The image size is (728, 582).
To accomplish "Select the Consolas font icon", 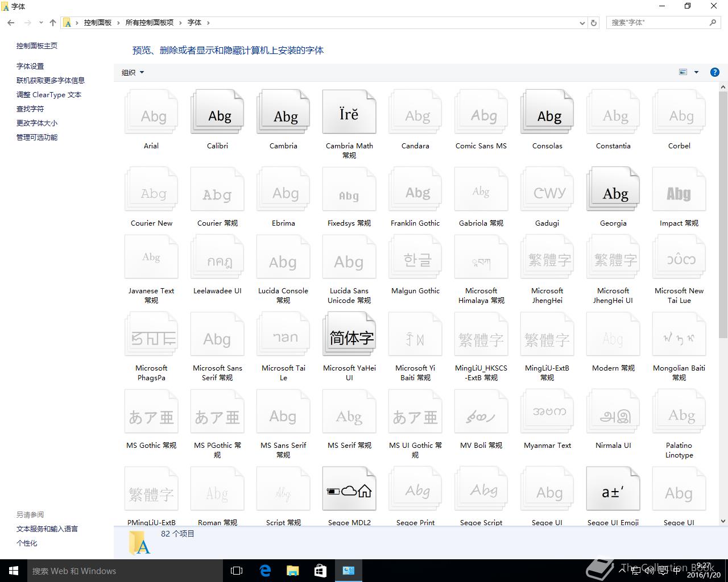I will [547, 112].
